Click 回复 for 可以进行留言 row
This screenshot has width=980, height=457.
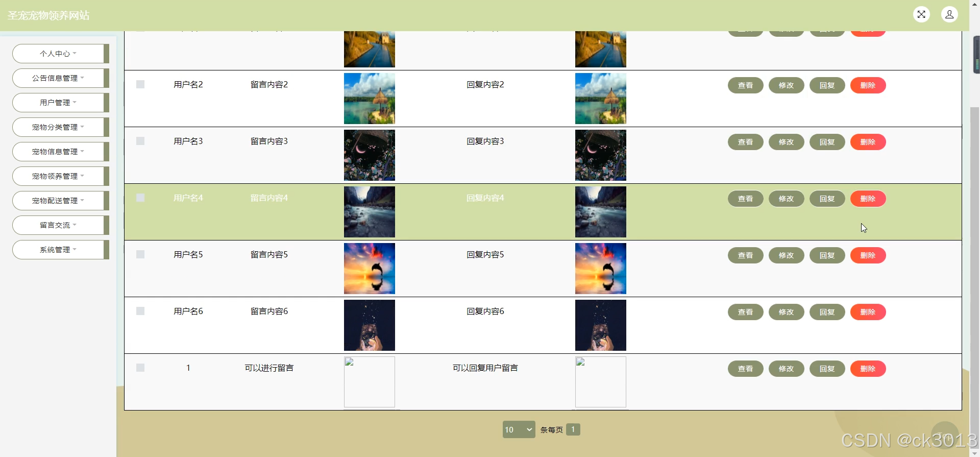click(827, 369)
